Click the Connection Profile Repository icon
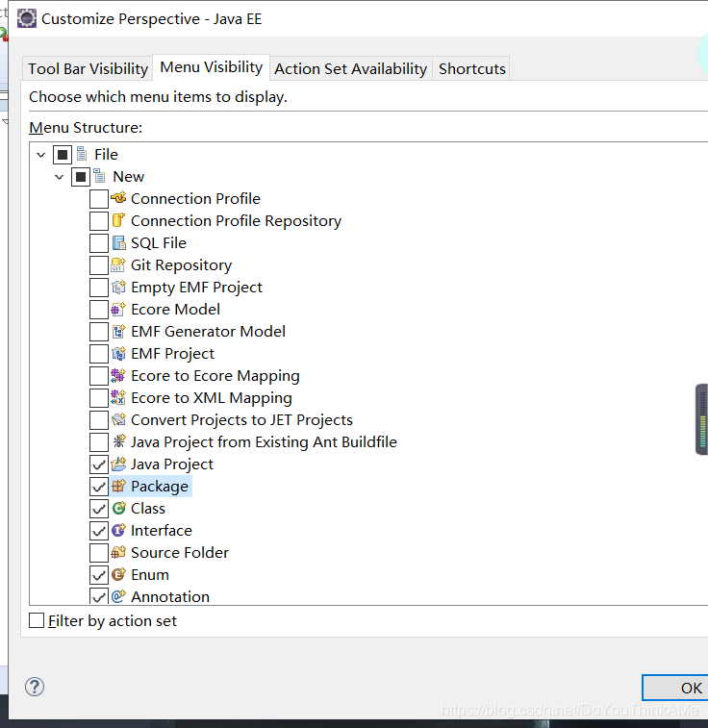Screen dimensions: 708x728 click(119, 220)
